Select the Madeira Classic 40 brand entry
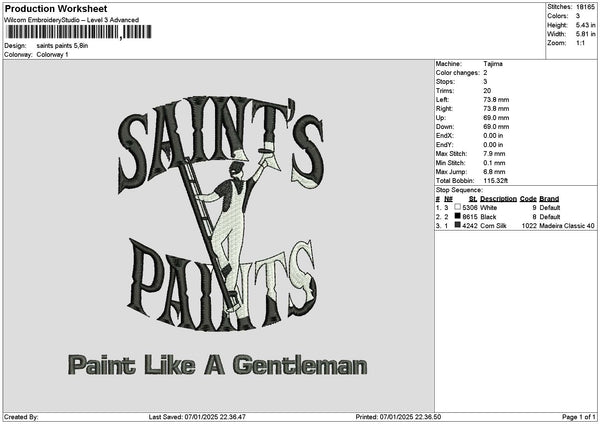 tap(567, 225)
